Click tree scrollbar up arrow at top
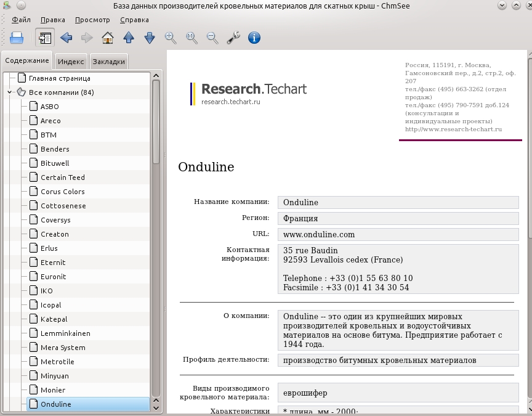 click(156, 76)
